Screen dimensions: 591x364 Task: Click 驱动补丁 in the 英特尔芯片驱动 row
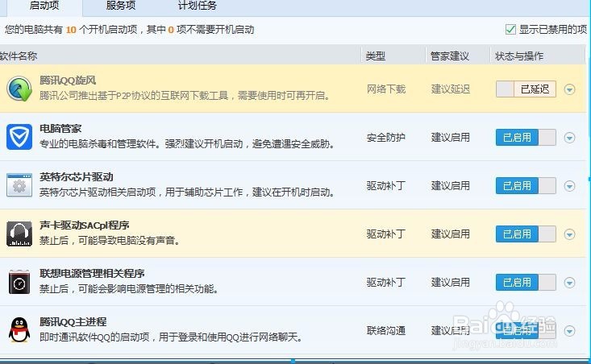pyautogui.click(x=386, y=185)
